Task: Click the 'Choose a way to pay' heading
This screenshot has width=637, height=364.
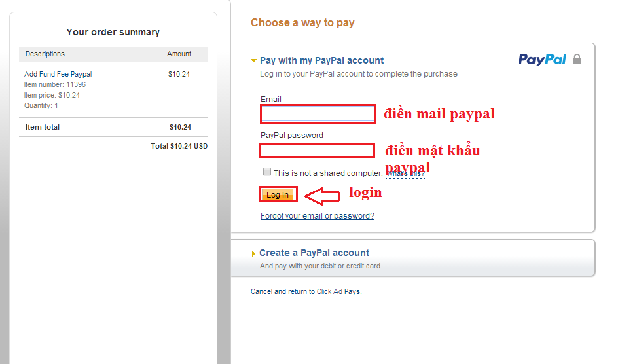Action: [x=302, y=22]
